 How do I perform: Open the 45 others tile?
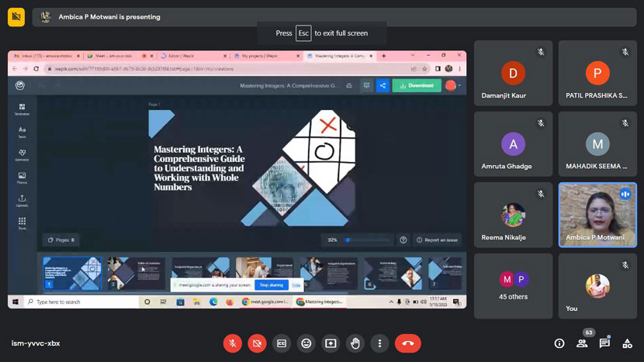[513, 286]
